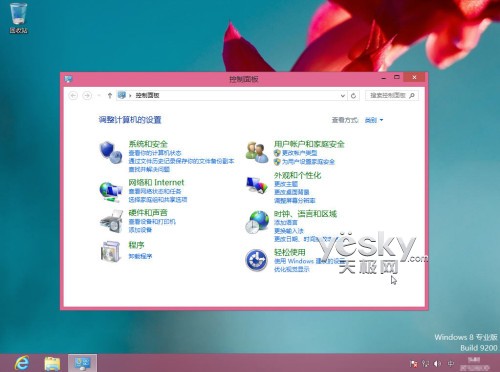The width and height of the screenshot is (500, 372).
Task: Open 轻松使用 heading link
Action: coord(290,252)
